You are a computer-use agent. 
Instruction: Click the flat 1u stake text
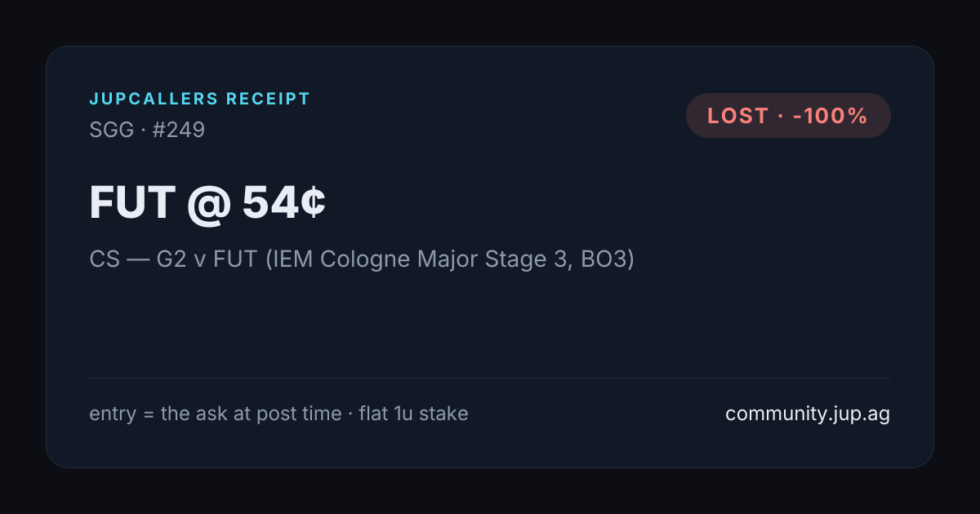pos(413,414)
